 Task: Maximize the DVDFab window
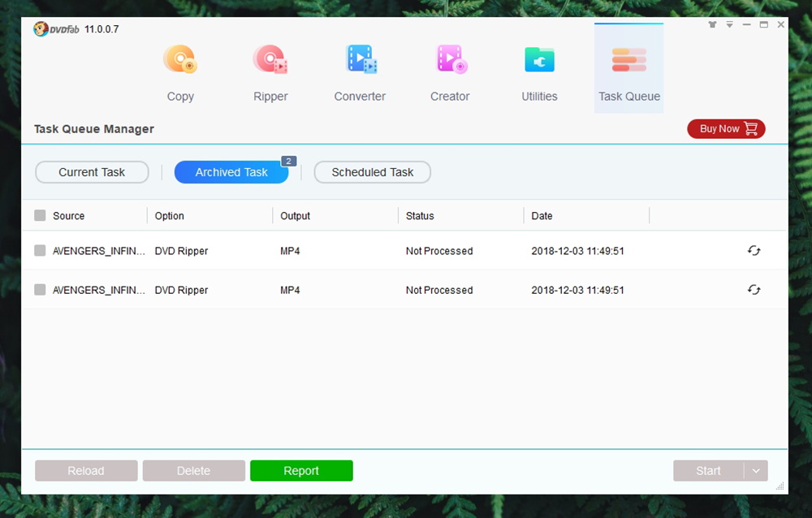[x=764, y=24]
